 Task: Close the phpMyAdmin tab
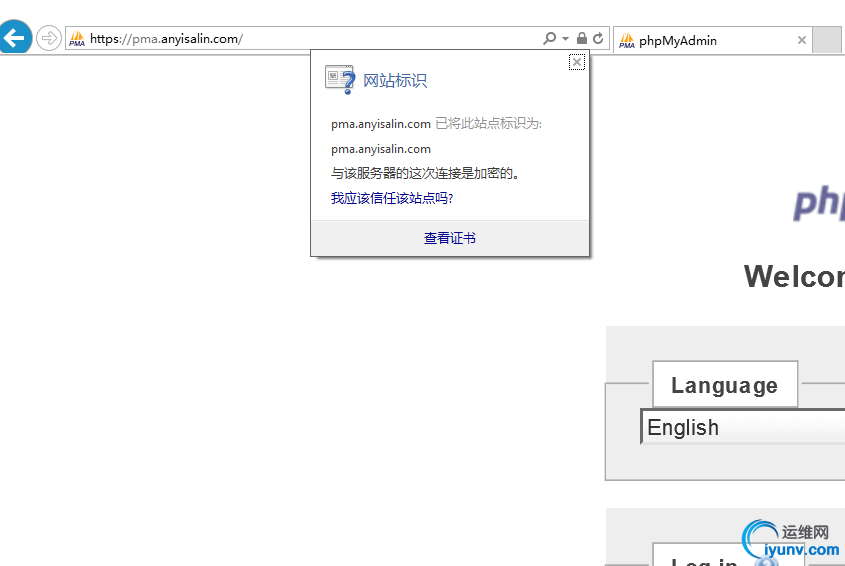click(801, 40)
